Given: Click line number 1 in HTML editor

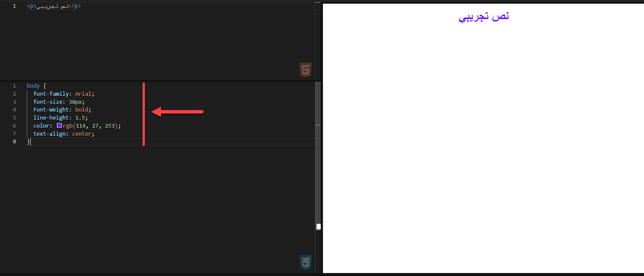Looking at the screenshot, I should [x=14, y=6].
